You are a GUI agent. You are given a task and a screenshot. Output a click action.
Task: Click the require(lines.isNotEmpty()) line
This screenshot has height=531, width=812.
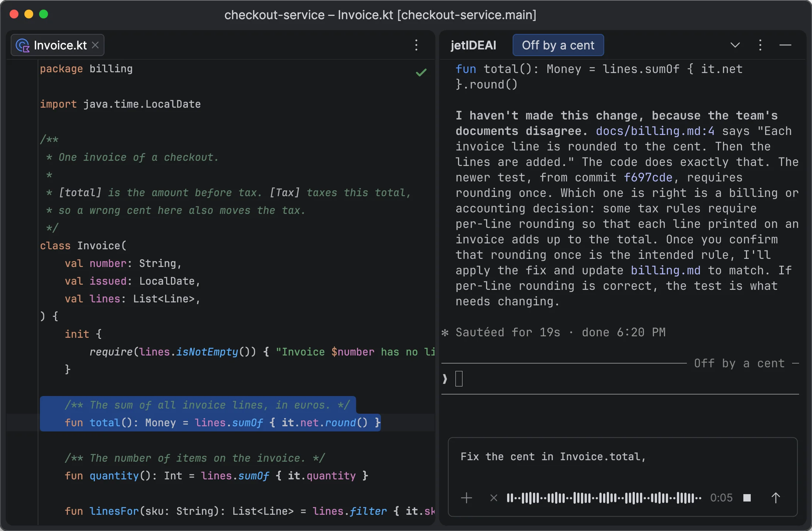(262, 352)
